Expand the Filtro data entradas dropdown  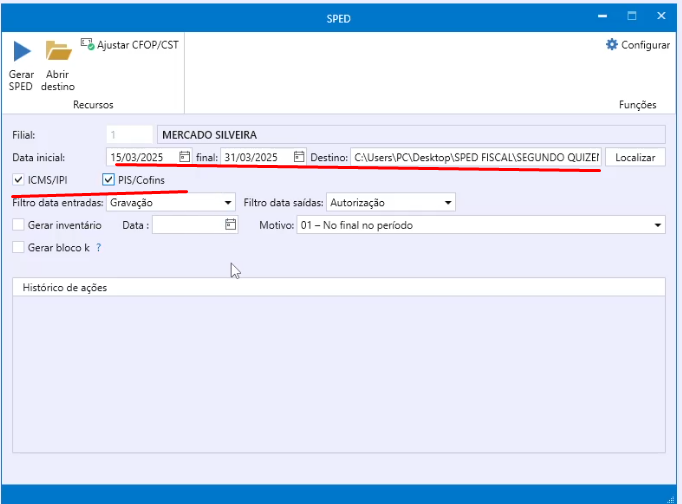[x=228, y=203]
